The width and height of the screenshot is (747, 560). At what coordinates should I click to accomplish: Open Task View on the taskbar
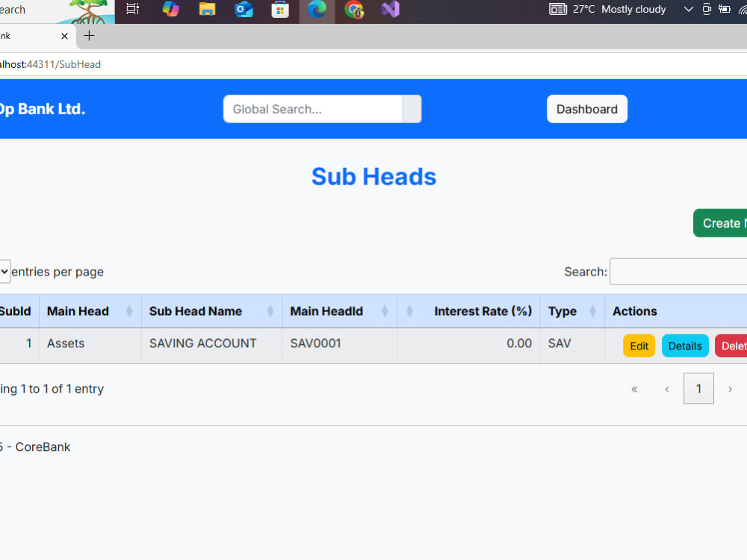tap(132, 9)
